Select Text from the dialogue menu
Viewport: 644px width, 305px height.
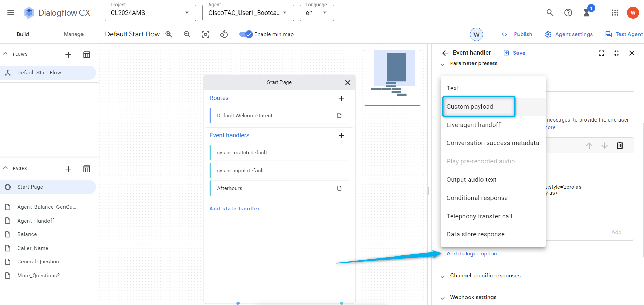point(493,88)
